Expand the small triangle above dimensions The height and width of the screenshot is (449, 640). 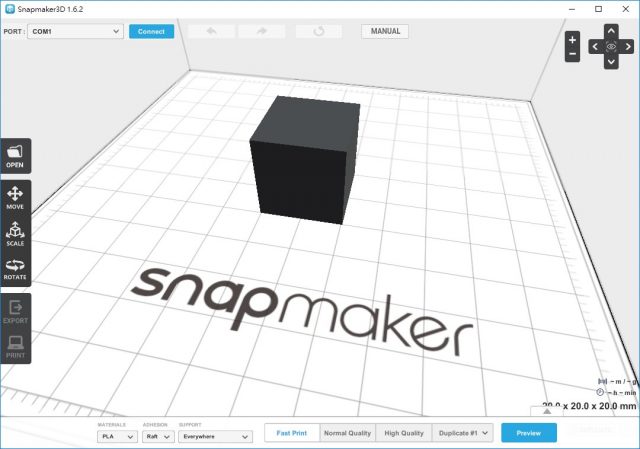[547, 411]
